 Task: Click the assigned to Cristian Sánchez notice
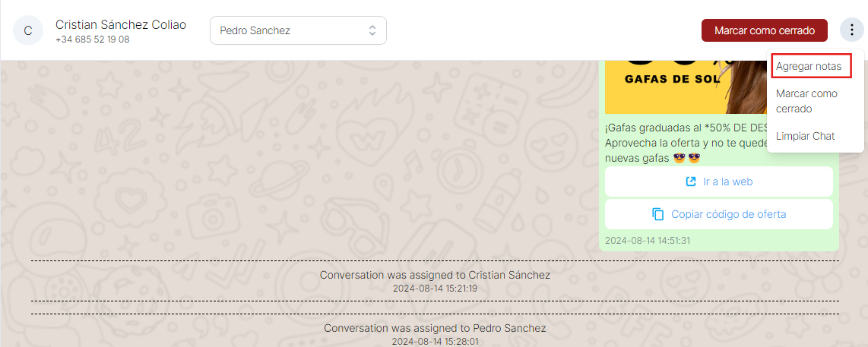(435, 275)
